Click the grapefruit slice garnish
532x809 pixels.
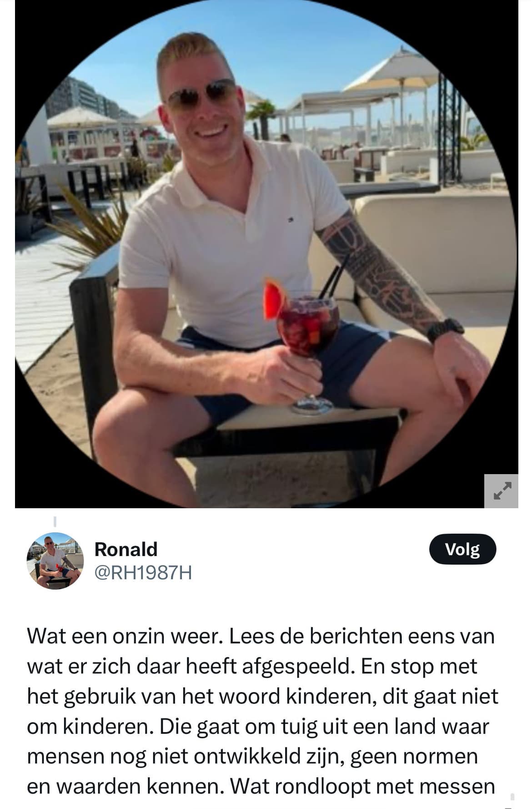point(275,298)
